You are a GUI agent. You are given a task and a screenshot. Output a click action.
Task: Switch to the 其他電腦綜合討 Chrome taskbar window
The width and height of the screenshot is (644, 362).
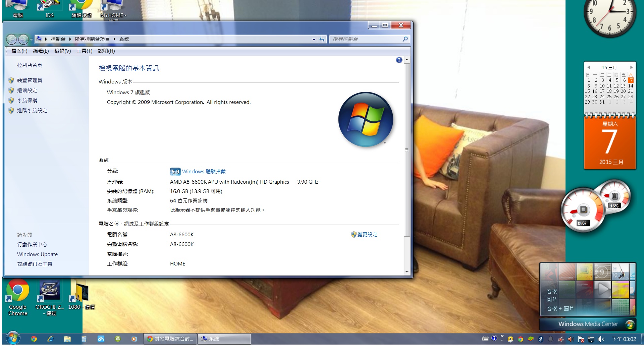[x=170, y=339]
